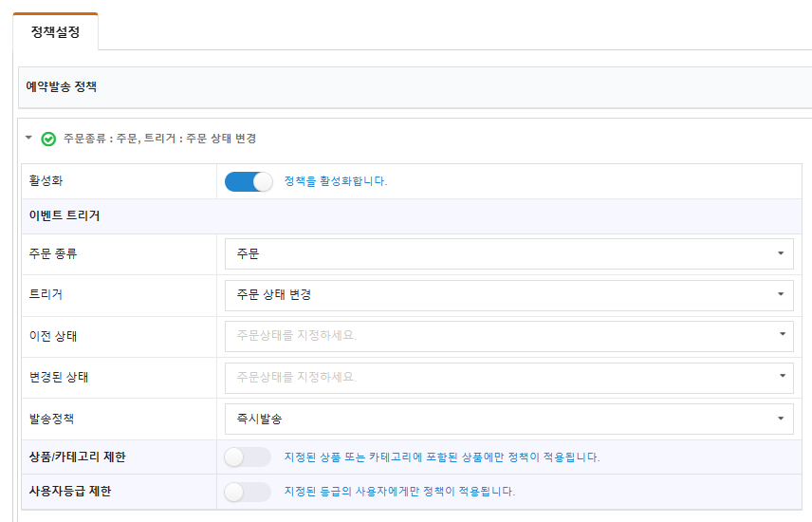The width and height of the screenshot is (812, 522).
Task: Open the 주문 종류 dropdown showing 주문
Action: [x=509, y=254]
